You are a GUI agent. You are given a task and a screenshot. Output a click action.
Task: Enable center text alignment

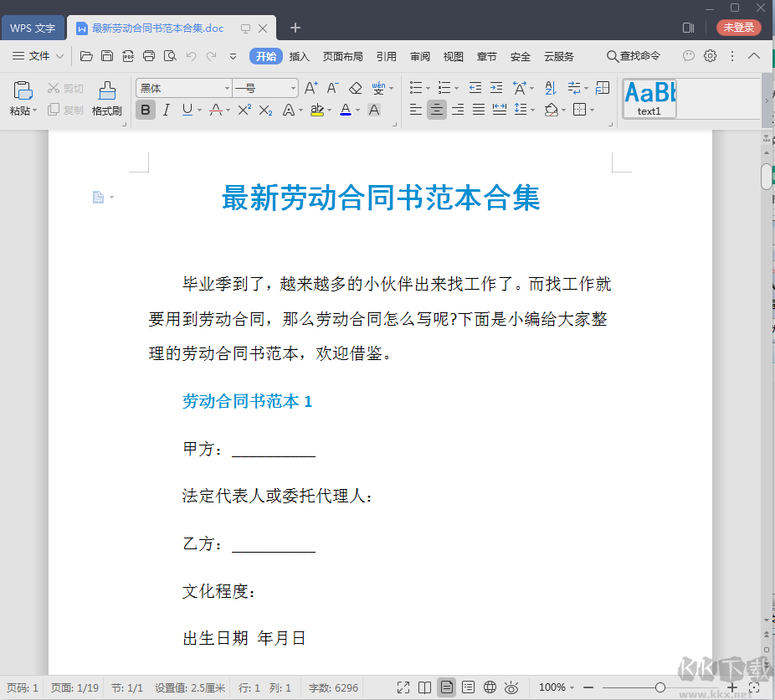tap(436, 110)
